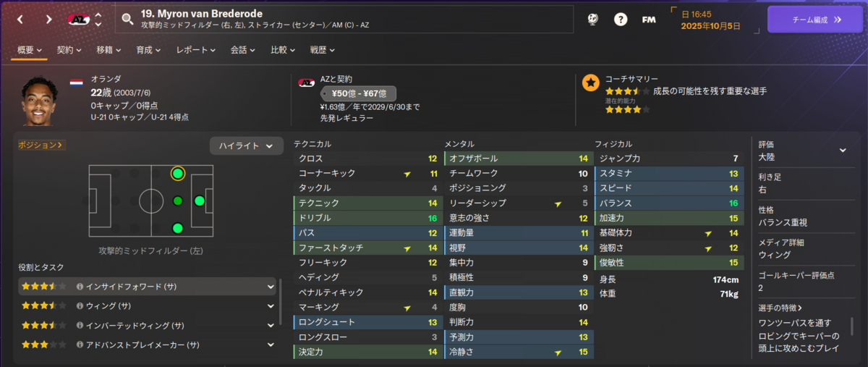This screenshot has width=868, height=367.
Task: Go back with the left arrow icon
Action: coord(20,20)
